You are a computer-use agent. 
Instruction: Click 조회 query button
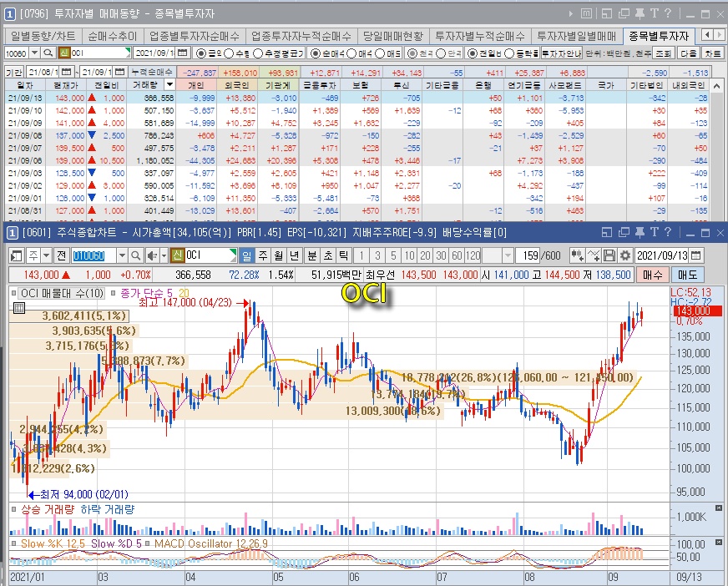[x=663, y=53]
